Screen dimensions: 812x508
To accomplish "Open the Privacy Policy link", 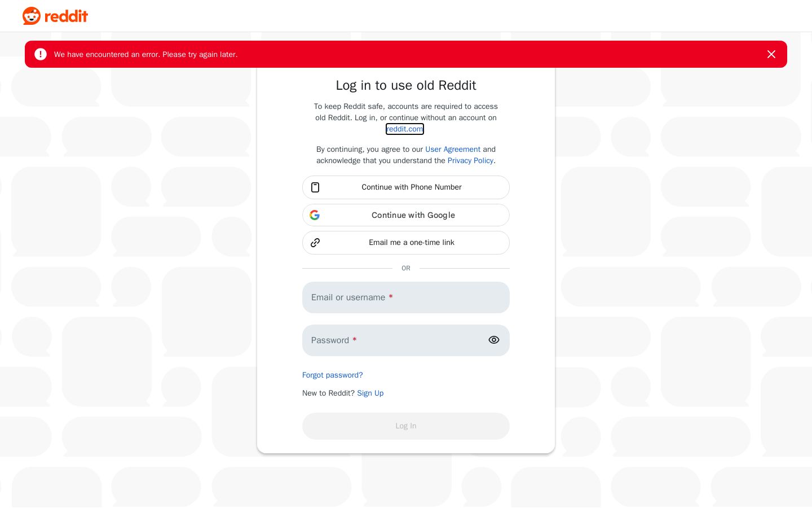I will (470, 161).
